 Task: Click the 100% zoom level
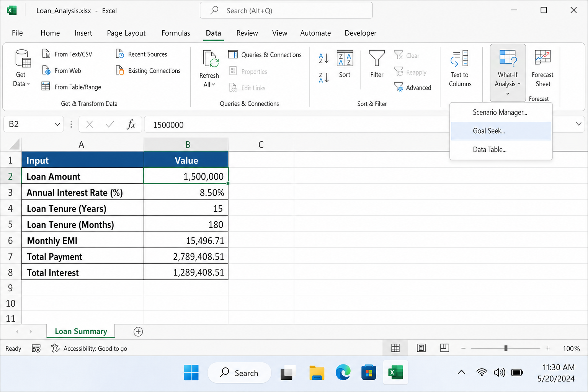571,348
